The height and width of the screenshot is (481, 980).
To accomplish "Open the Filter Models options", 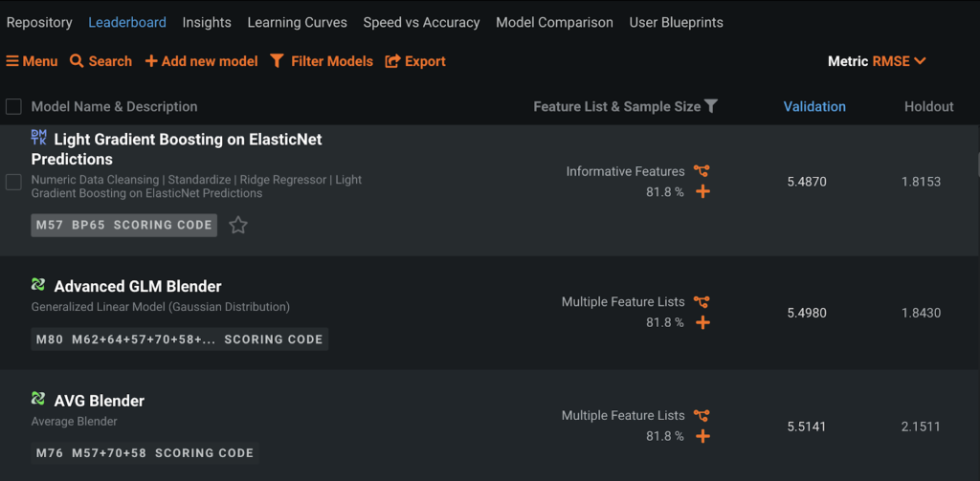I will pos(322,61).
